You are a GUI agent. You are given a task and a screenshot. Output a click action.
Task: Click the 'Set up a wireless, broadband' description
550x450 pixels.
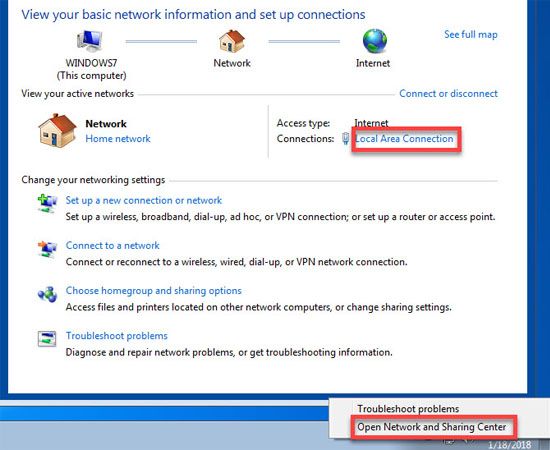pos(280,217)
